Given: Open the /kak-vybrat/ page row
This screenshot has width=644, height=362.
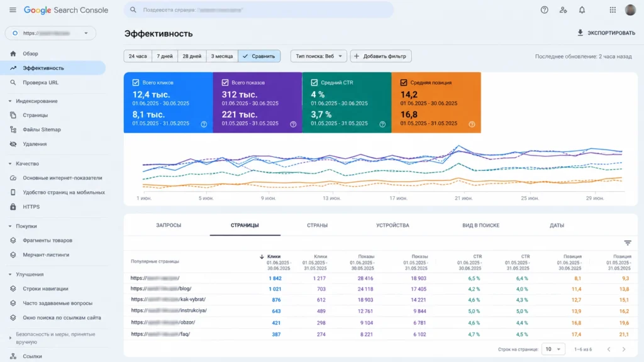Looking at the screenshot, I should [x=380, y=300].
